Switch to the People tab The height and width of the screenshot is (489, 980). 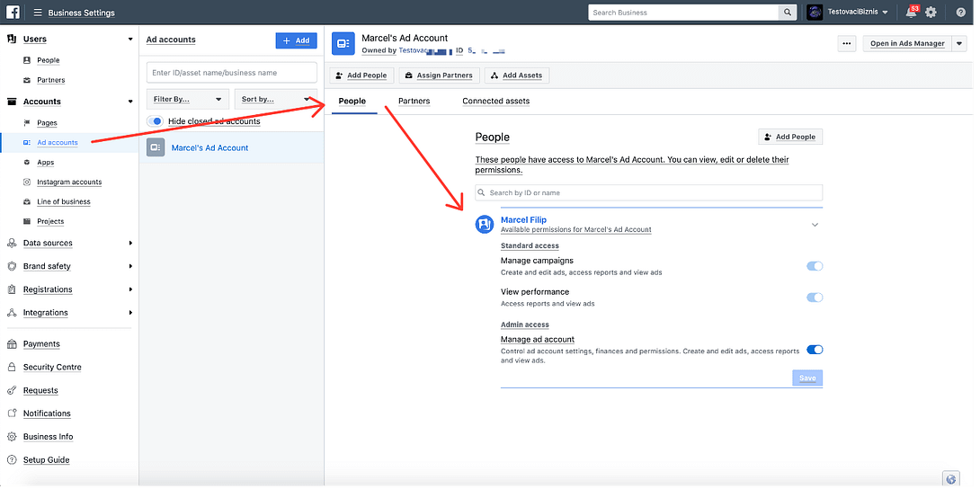pyautogui.click(x=352, y=102)
